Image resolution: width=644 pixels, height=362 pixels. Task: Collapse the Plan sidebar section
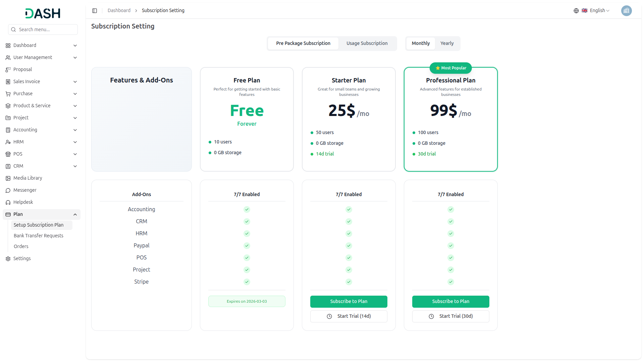point(75,215)
